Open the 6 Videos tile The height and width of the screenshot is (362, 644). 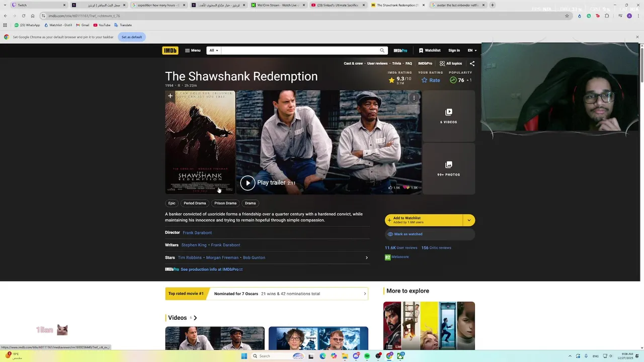448,116
